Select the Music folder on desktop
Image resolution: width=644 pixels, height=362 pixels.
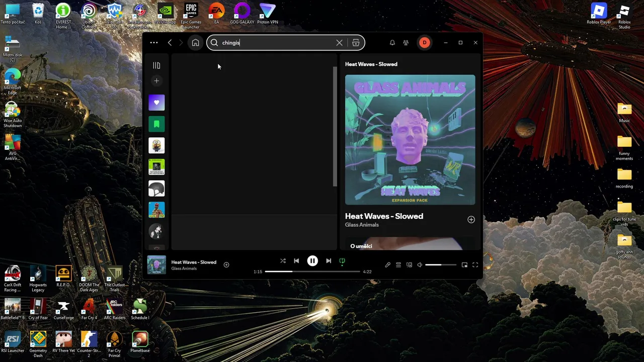pyautogui.click(x=624, y=113)
